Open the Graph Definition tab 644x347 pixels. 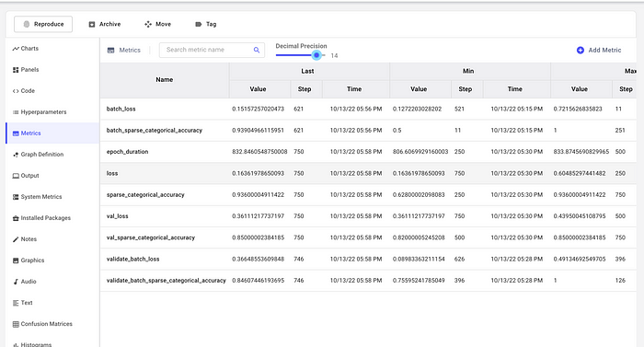pos(52,155)
